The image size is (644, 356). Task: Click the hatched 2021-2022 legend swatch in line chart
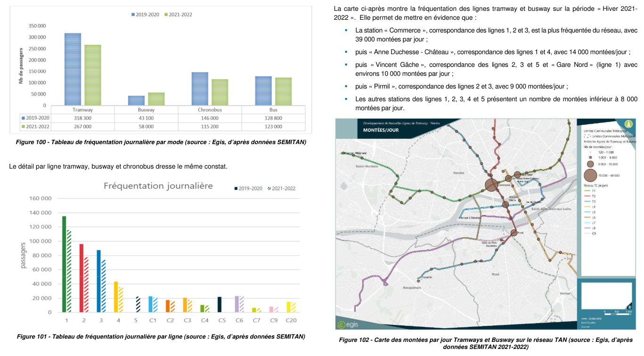click(269, 188)
